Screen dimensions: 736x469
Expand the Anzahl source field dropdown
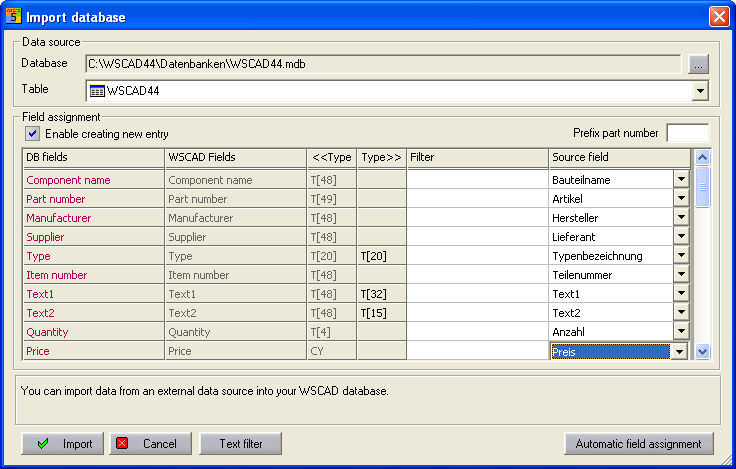[x=681, y=331]
